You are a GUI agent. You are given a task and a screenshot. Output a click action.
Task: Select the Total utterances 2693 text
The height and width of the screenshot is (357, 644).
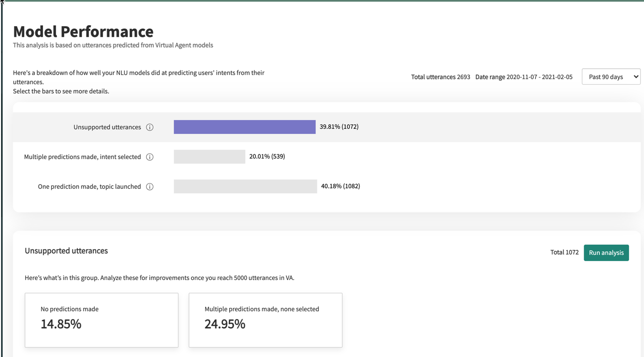coord(440,76)
